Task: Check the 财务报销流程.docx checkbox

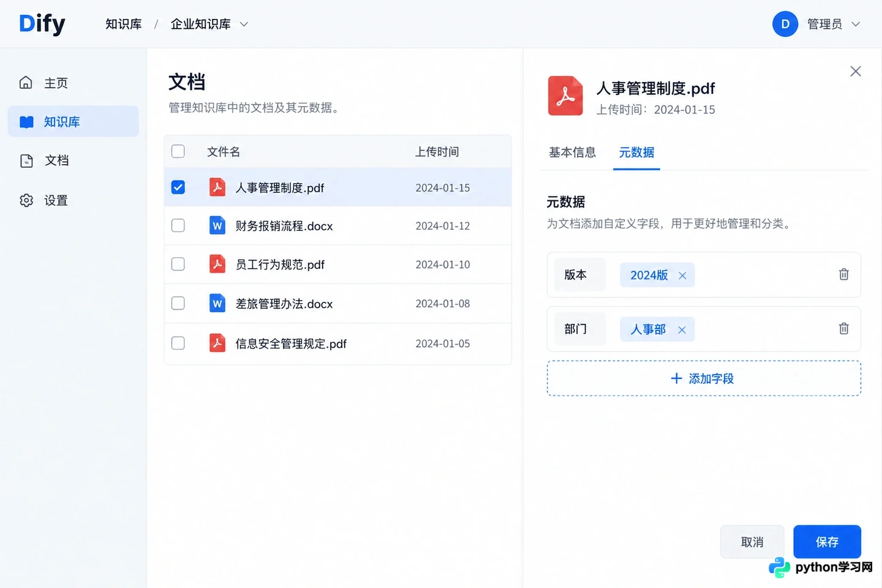Action: click(178, 225)
